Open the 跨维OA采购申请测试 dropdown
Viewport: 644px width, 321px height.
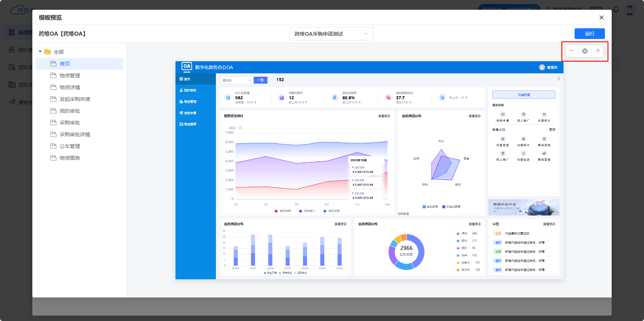tap(331, 34)
